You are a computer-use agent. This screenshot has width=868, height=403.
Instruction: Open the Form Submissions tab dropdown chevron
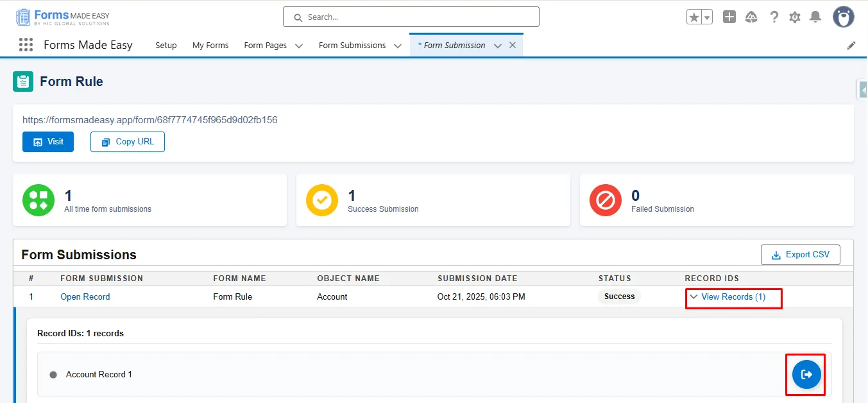[398, 46]
